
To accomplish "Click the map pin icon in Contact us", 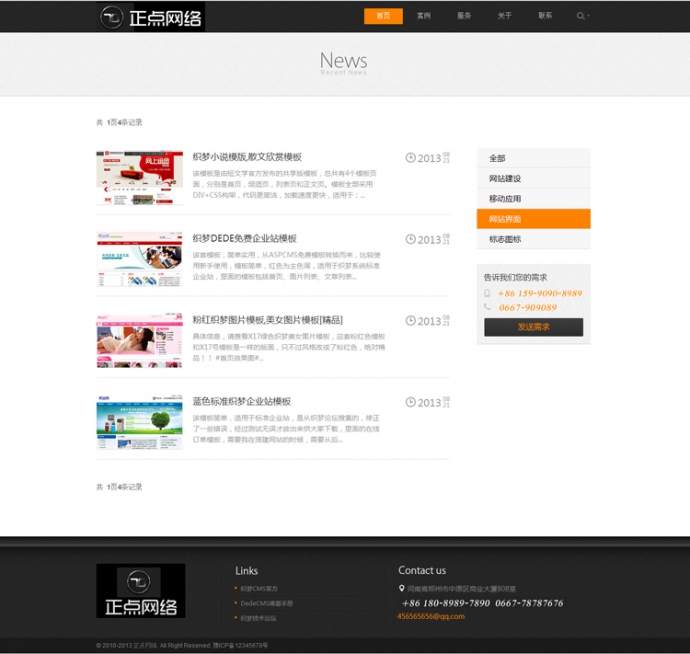I will [x=401, y=588].
